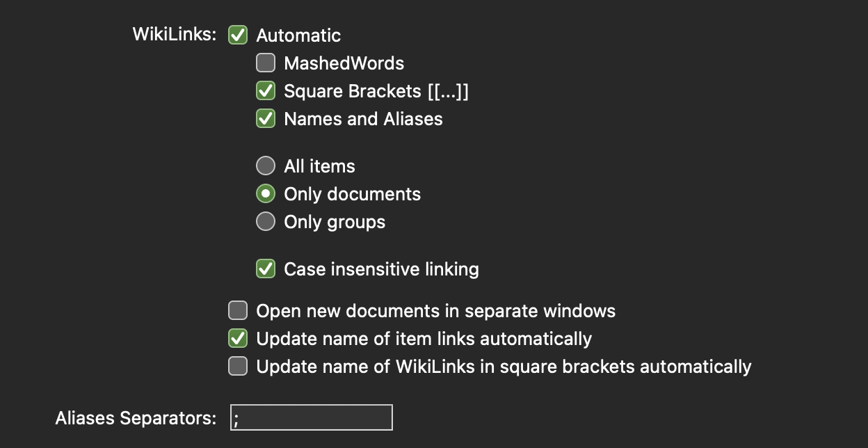Enable the MashedWords checkbox
868x448 pixels.
point(266,63)
